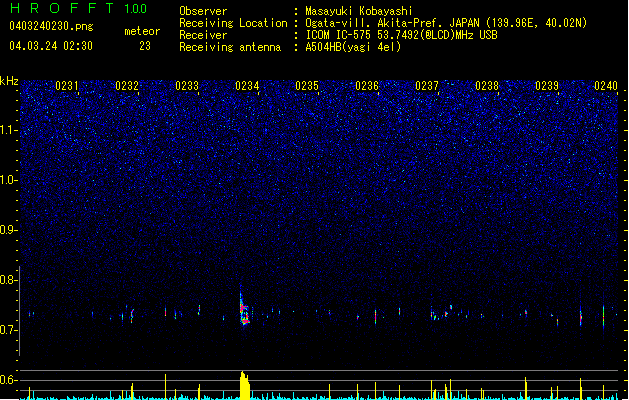Viewport: 629px width, 400px height.
Task: Click the 0232 time marker
Action: [127, 86]
